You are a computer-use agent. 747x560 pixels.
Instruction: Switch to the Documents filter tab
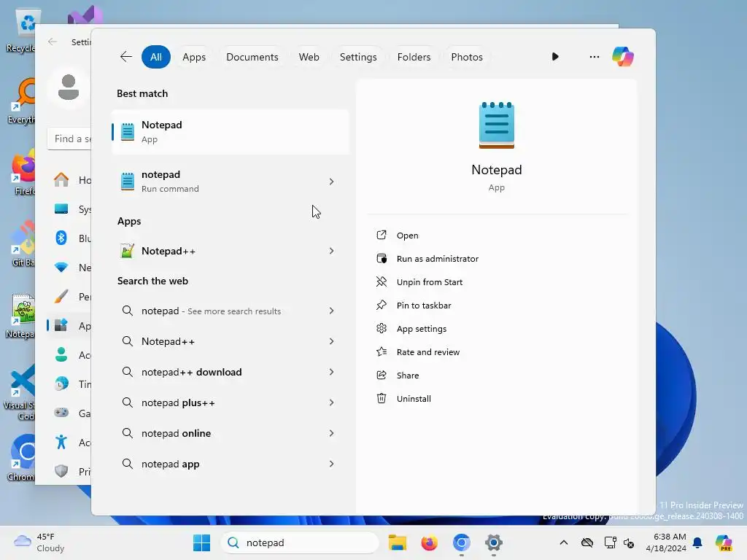coord(252,57)
